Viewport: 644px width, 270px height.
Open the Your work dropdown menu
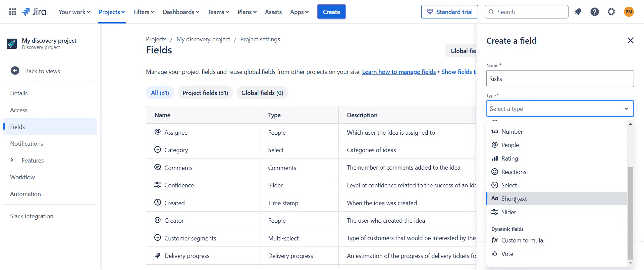(x=74, y=12)
